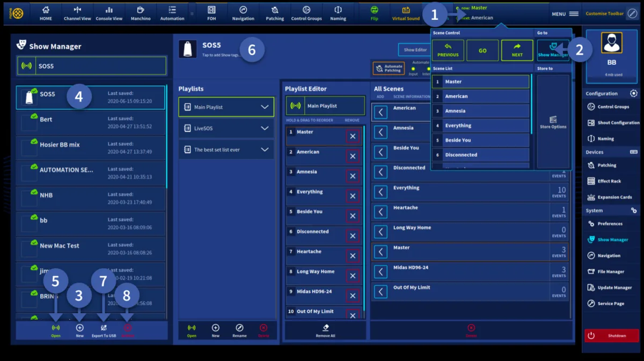Image resolution: width=644 pixels, height=361 pixels.
Task: Remove Heartache from playlist editor
Action: [353, 256]
